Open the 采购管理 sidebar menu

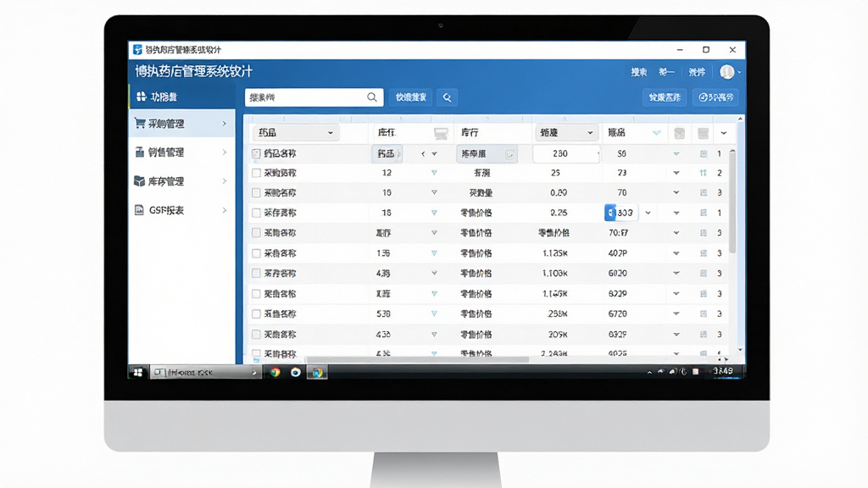(182, 124)
